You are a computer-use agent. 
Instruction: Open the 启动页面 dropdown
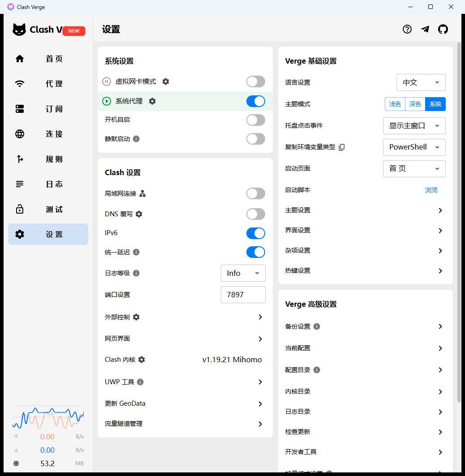(x=414, y=169)
